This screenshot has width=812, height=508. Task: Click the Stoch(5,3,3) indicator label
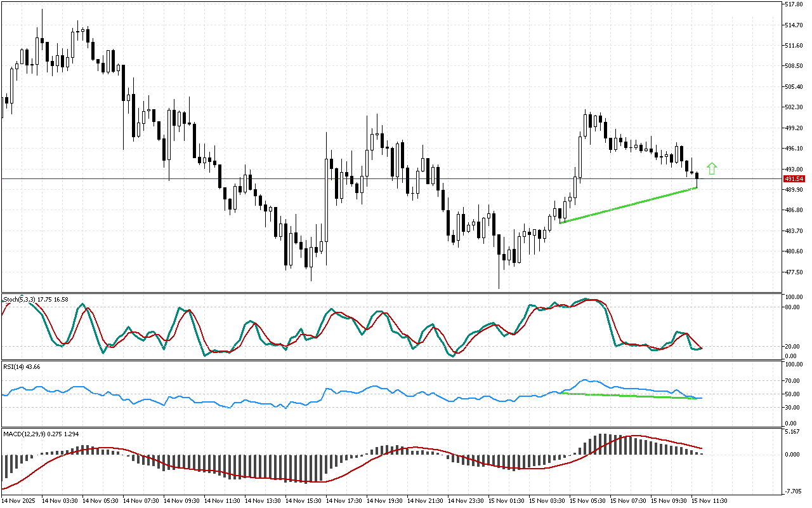click(19, 299)
